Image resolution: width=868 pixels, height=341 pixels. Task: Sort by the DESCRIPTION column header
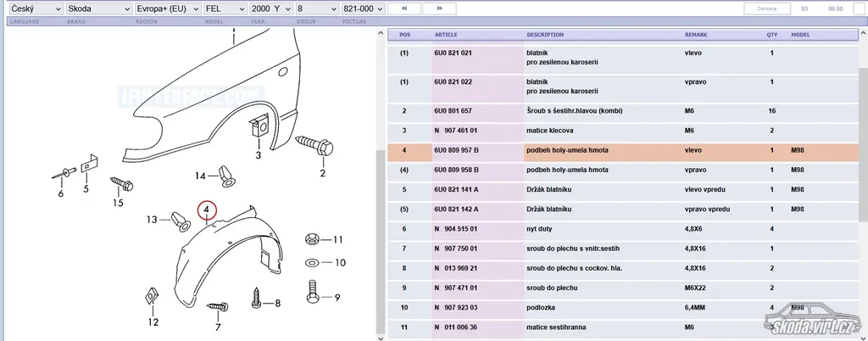tap(545, 35)
